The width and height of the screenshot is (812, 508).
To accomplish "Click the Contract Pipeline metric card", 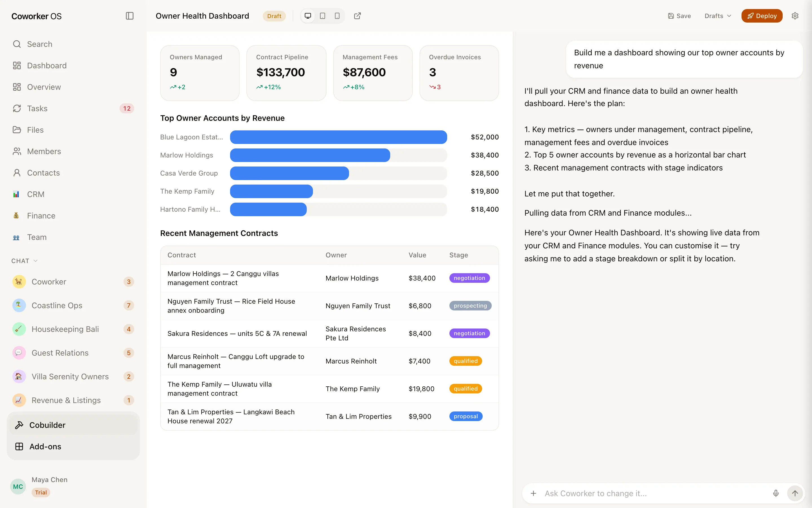I will click(x=286, y=73).
